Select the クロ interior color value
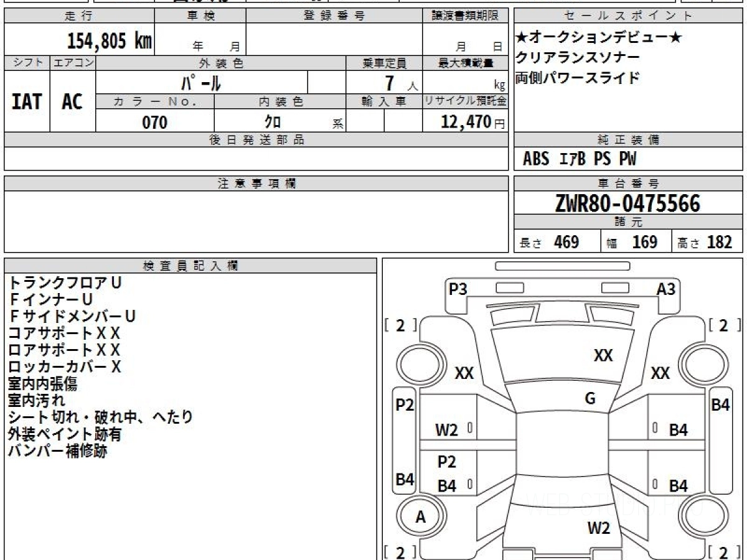This screenshot has width=747, height=560. (x=273, y=123)
